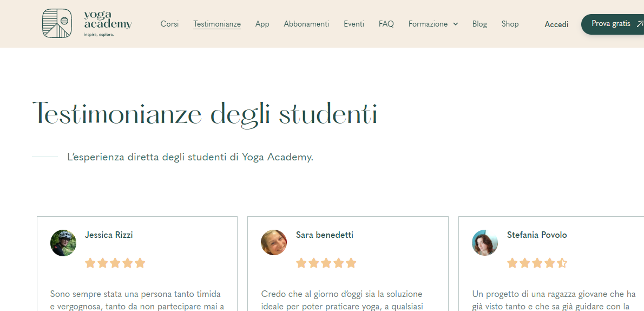Expand the Formazione dropdown chevron
This screenshot has height=311, width=644.
pyautogui.click(x=456, y=24)
